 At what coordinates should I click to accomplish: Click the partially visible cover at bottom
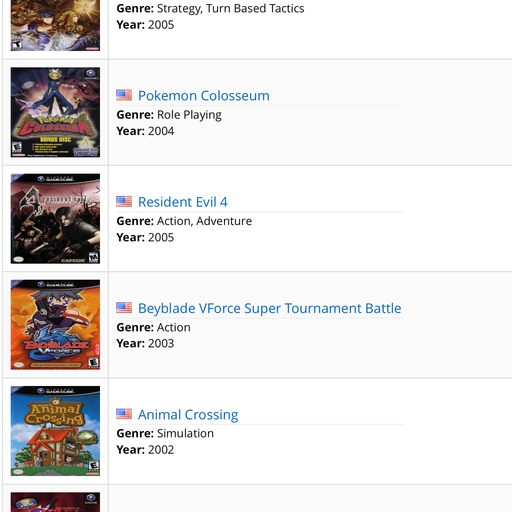[55, 502]
